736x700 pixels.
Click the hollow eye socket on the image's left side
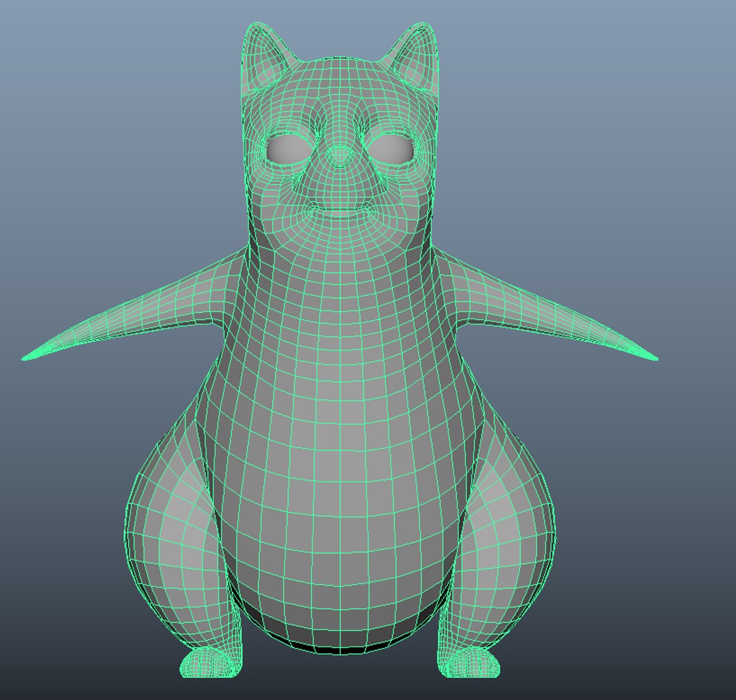(289, 149)
